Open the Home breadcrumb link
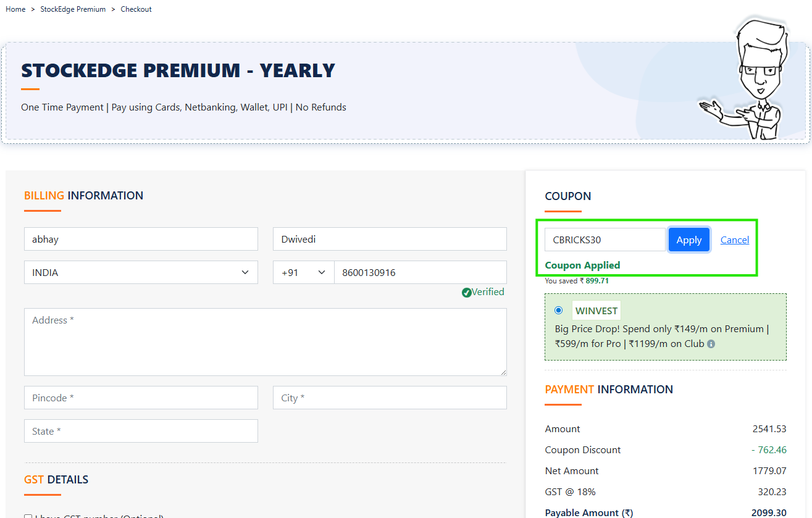The width and height of the screenshot is (812, 518). pyautogui.click(x=15, y=9)
